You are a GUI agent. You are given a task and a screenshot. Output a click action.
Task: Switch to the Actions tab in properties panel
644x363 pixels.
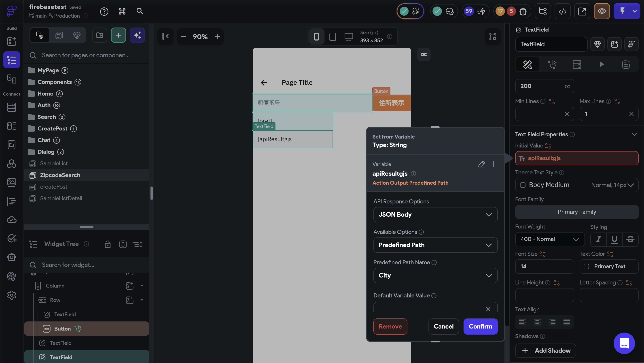tap(552, 64)
